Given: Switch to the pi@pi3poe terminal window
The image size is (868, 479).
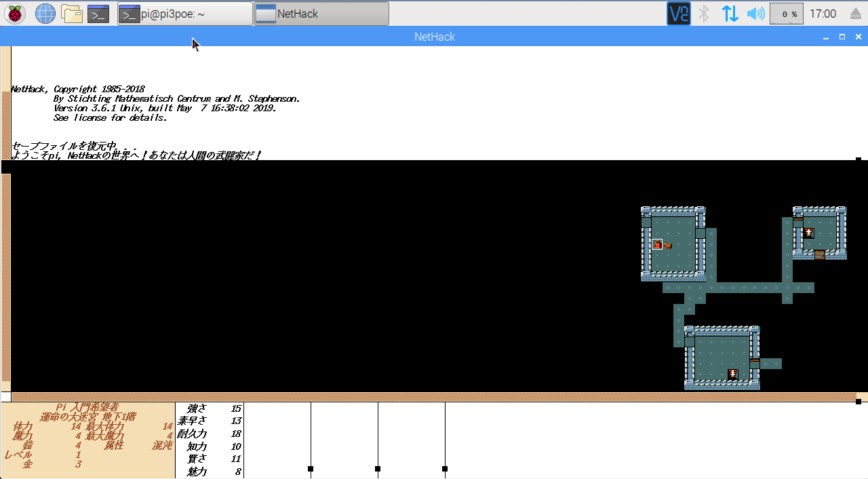Looking at the screenshot, I should (x=183, y=13).
